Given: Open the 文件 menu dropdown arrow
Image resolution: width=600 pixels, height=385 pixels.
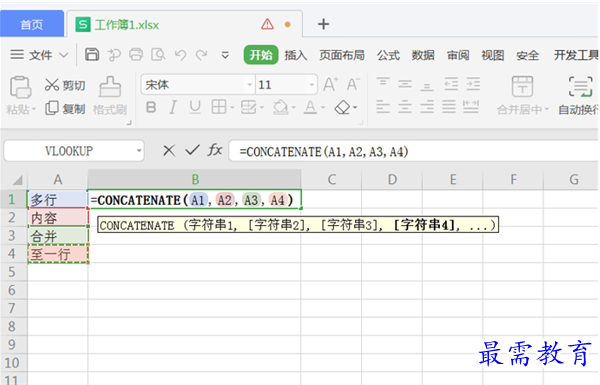Looking at the screenshot, I should click(64, 55).
